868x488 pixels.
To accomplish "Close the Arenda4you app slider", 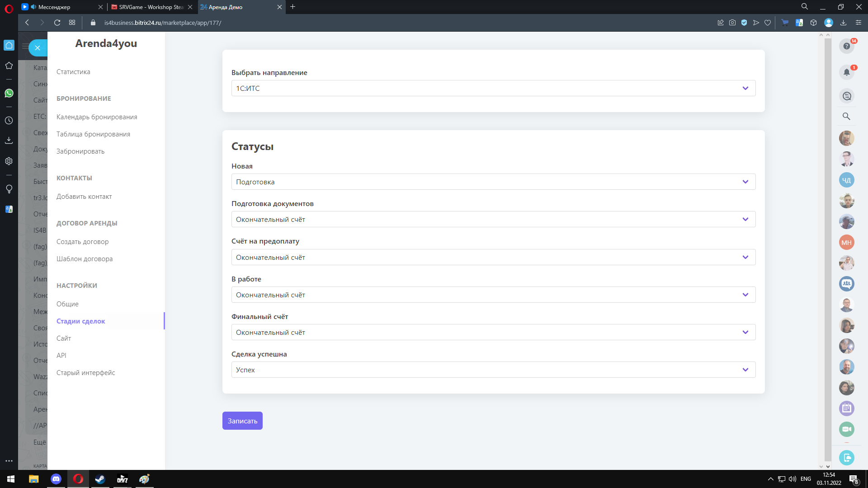I will (x=38, y=47).
